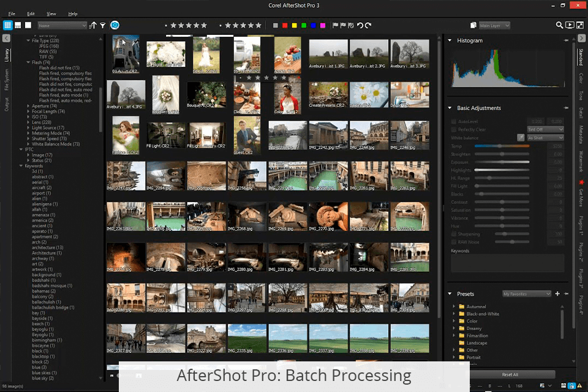Viewport: 588px width, 392px height.
Task: Click the warning triangle status icon
Action: coord(580,386)
